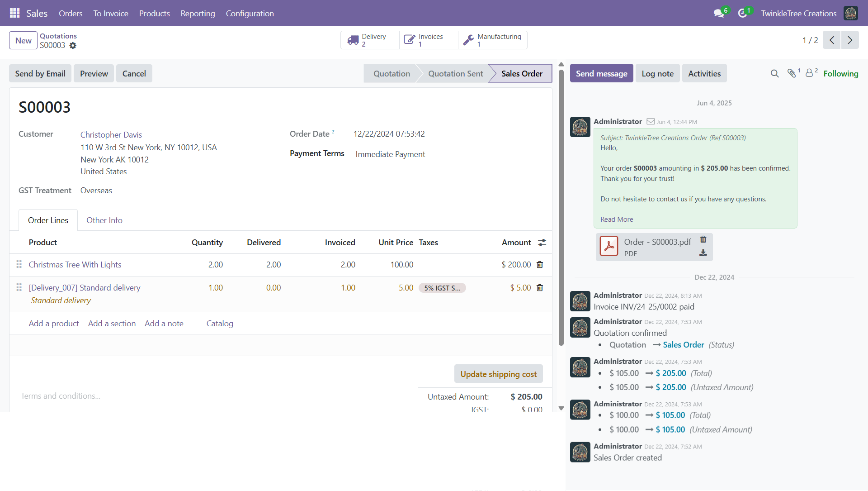The image size is (868, 491).
Task: Click the Order Date field value
Action: 389,134
